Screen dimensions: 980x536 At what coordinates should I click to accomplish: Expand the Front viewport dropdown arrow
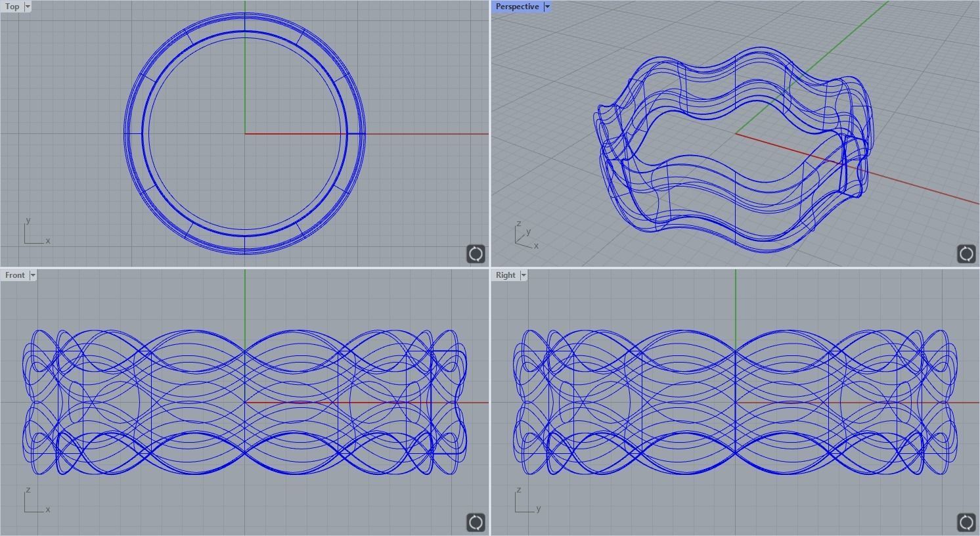[x=33, y=275]
